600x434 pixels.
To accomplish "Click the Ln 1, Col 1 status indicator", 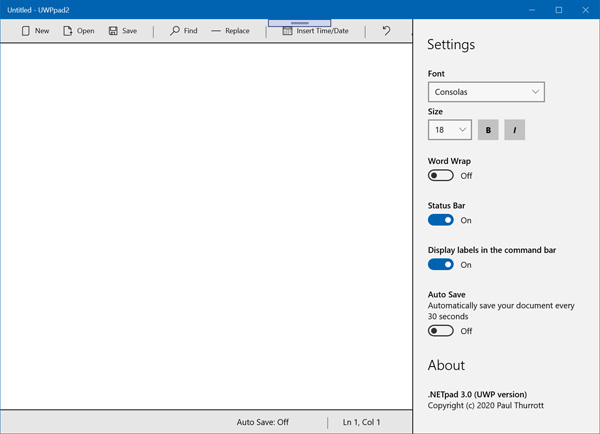I will pyautogui.click(x=361, y=422).
